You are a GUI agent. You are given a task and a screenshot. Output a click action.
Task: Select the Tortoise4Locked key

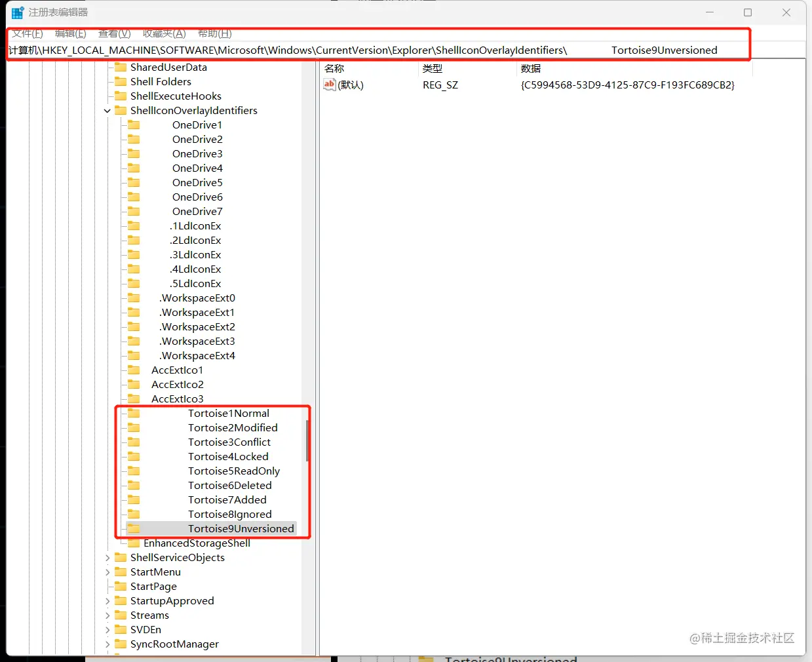tap(228, 456)
